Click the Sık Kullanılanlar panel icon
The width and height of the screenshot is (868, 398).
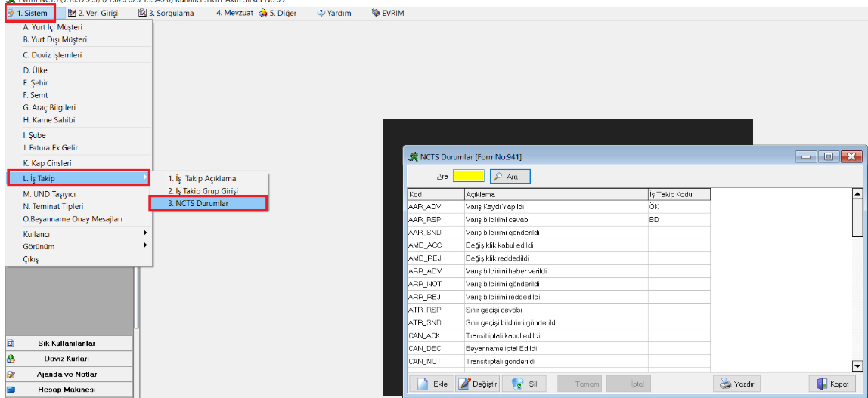11,344
